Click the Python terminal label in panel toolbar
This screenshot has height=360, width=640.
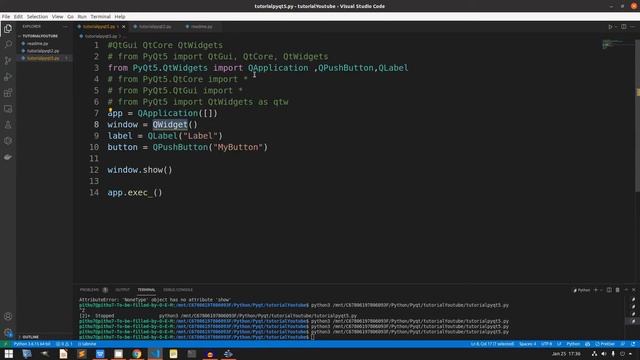(582, 290)
